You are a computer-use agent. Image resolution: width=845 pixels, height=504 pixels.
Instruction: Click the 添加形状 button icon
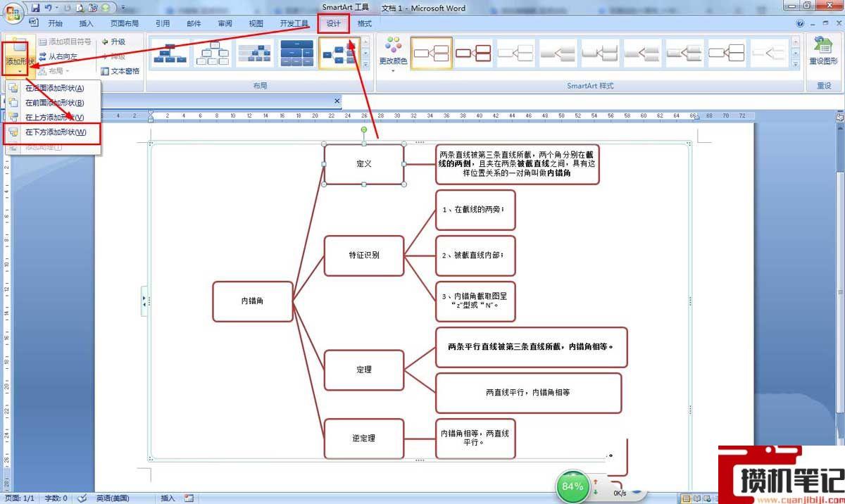19,46
